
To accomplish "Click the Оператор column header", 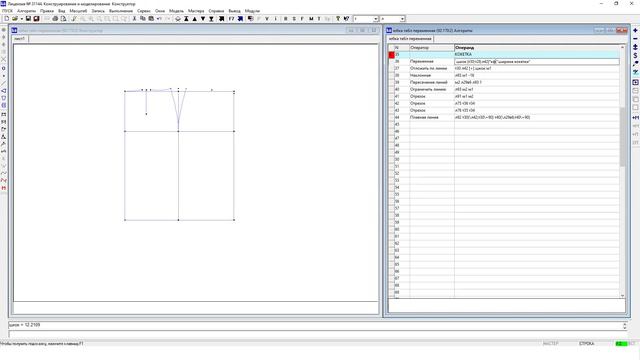I will pos(432,48).
